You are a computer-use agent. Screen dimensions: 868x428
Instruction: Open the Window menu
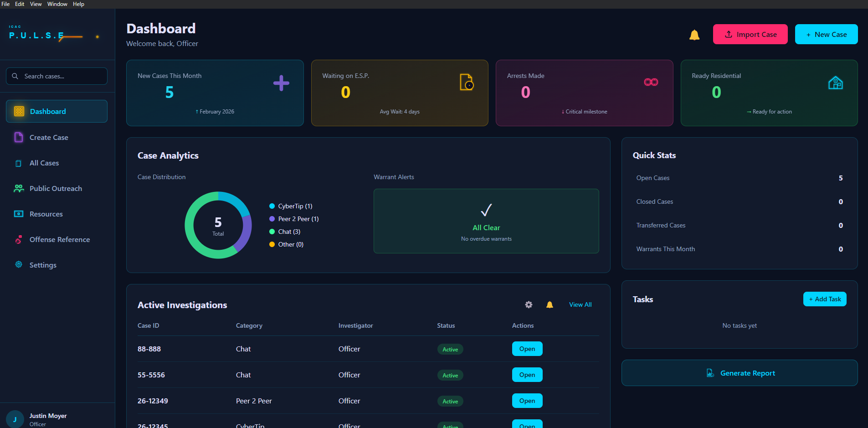pyautogui.click(x=57, y=4)
